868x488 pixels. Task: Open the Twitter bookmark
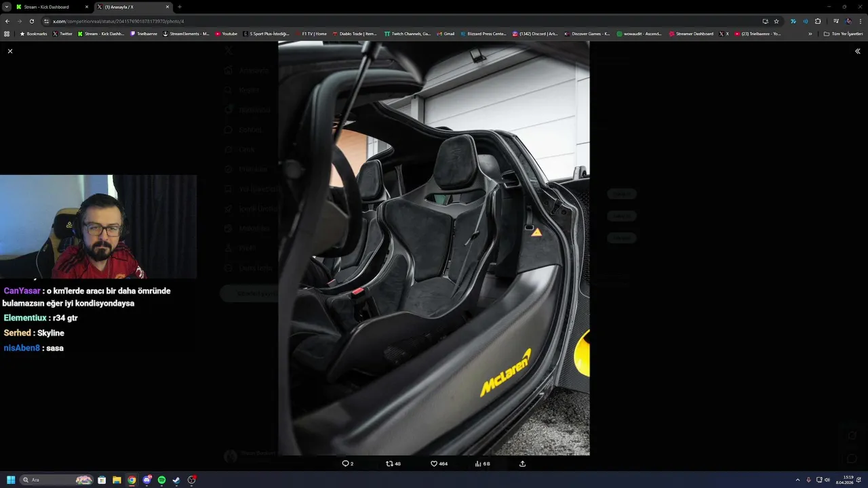[x=62, y=33]
